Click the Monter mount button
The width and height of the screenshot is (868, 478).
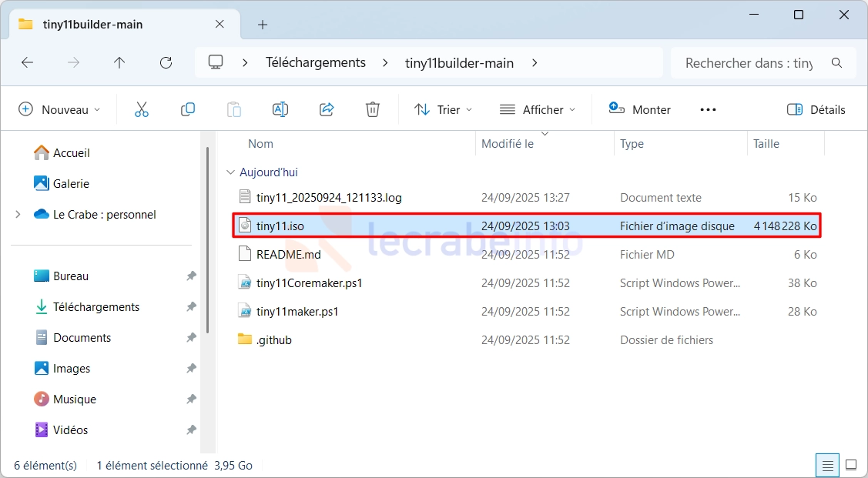[639, 109]
